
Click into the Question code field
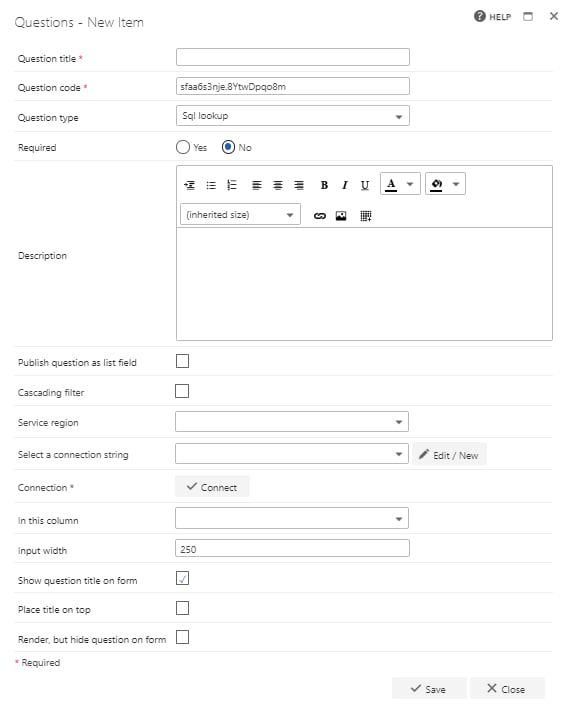click(293, 86)
